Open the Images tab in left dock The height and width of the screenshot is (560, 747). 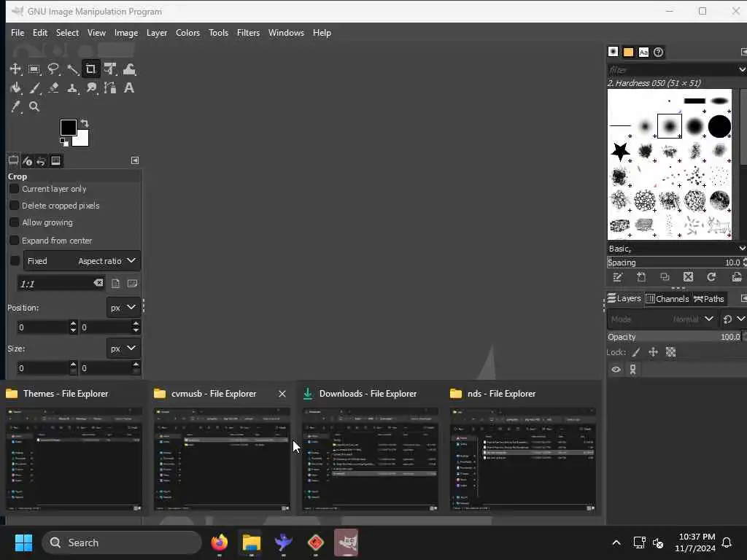55,161
